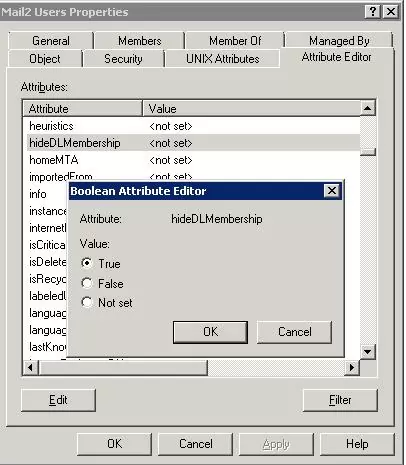Click the horizontal scroll left arrow
Viewport: 406px width, 465px height.
click(31, 368)
